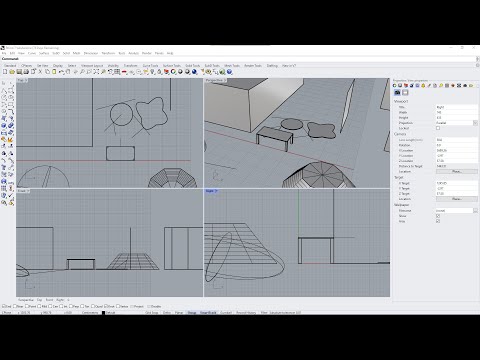Click the Cut scissors icon
This screenshot has height=360, width=480.
(40, 72)
